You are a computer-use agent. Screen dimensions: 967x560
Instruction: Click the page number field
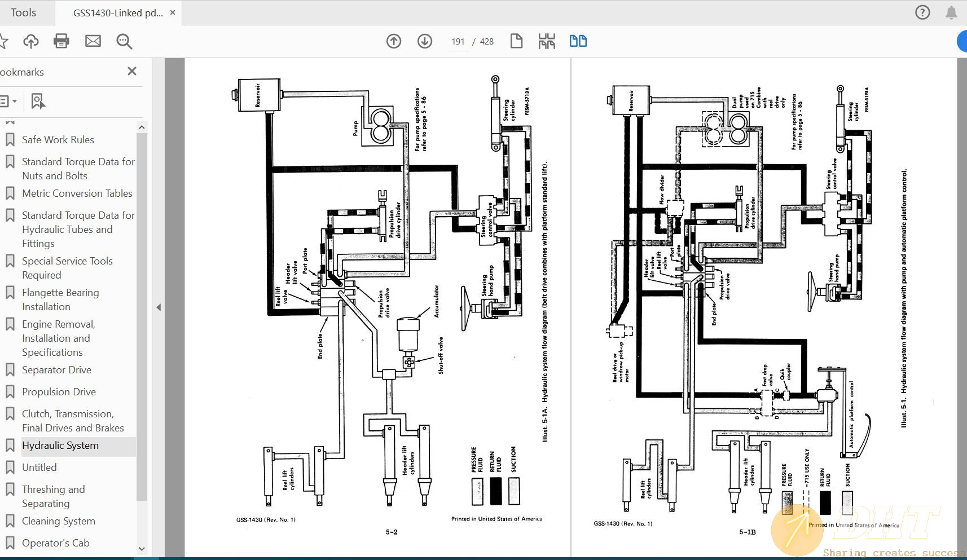coord(458,42)
